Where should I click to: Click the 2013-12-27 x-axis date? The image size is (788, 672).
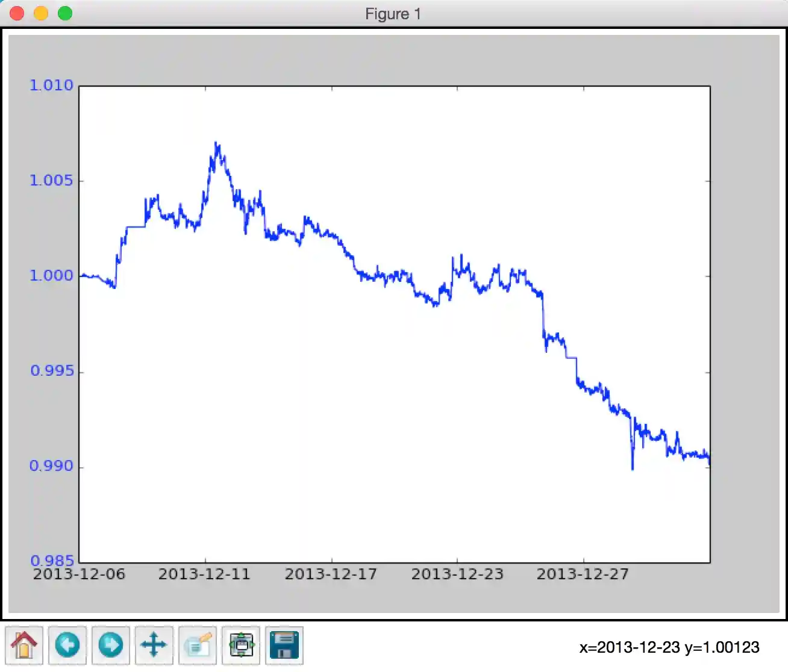(x=583, y=574)
